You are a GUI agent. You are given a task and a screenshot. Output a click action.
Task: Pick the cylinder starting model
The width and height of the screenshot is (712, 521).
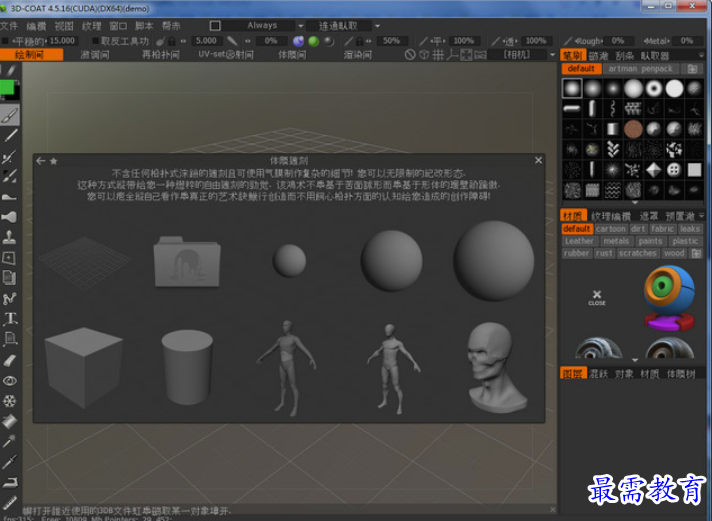(187, 367)
